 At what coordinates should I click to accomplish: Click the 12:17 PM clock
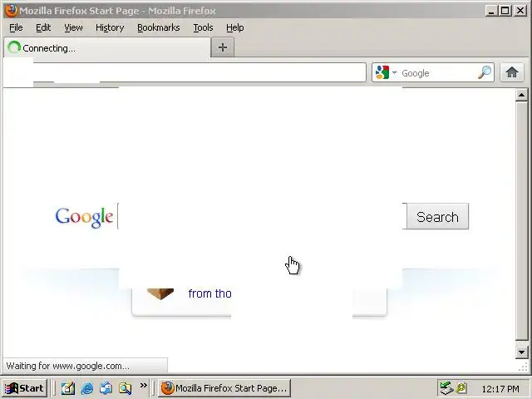[500, 388]
